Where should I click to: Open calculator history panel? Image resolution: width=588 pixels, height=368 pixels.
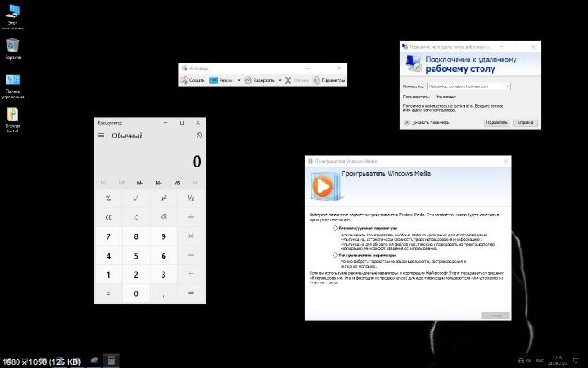point(198,136)
